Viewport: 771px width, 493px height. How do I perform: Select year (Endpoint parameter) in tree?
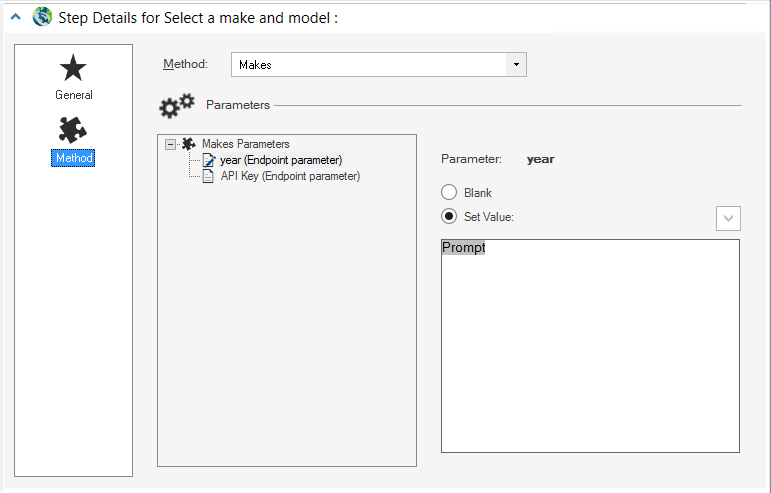[x=281, y=160]
